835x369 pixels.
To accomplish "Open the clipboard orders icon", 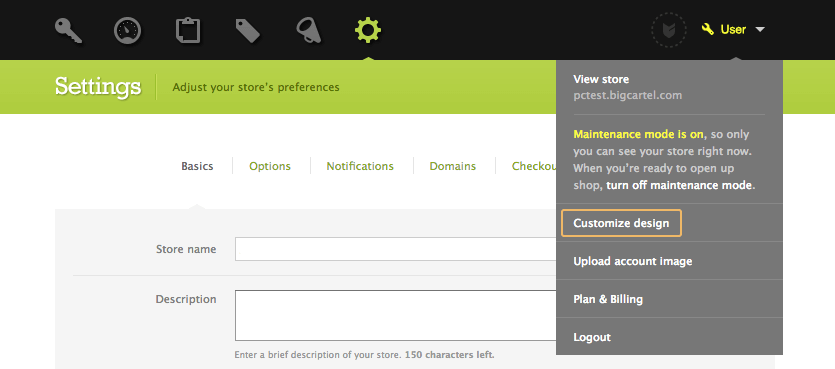I will (x=188, y=30).
